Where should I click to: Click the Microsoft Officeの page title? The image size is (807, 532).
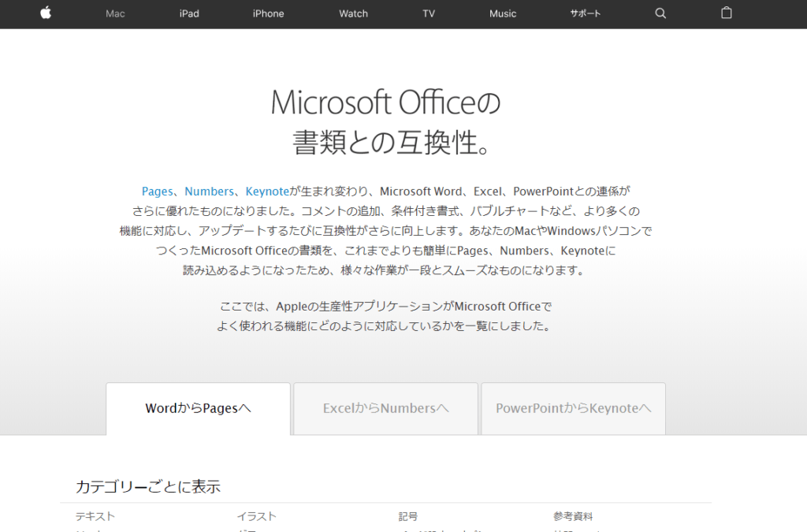click(385, 102)
